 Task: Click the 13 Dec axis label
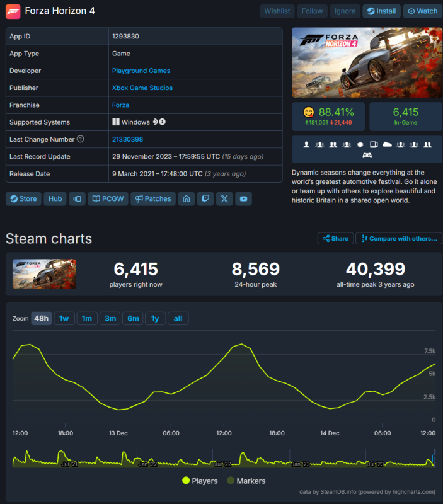point(118,433)
